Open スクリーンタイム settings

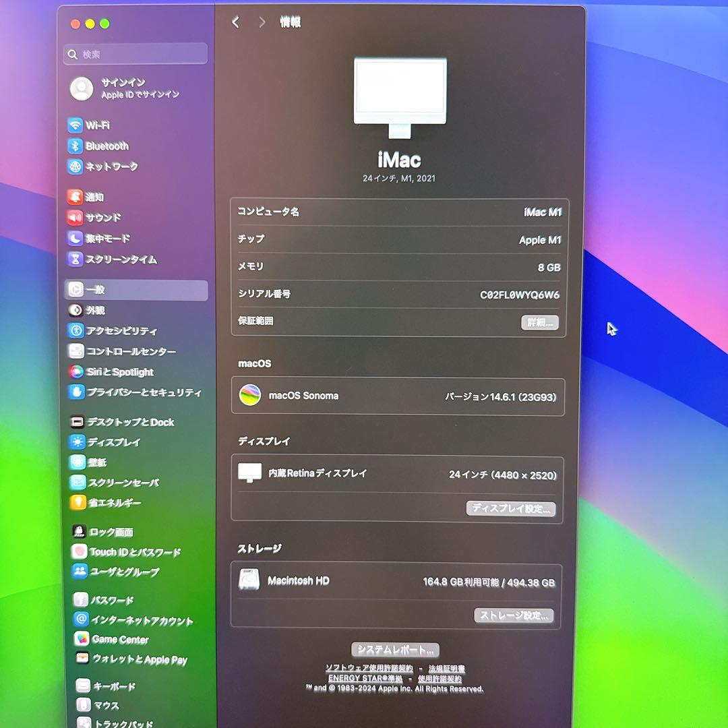pos(76,260)
